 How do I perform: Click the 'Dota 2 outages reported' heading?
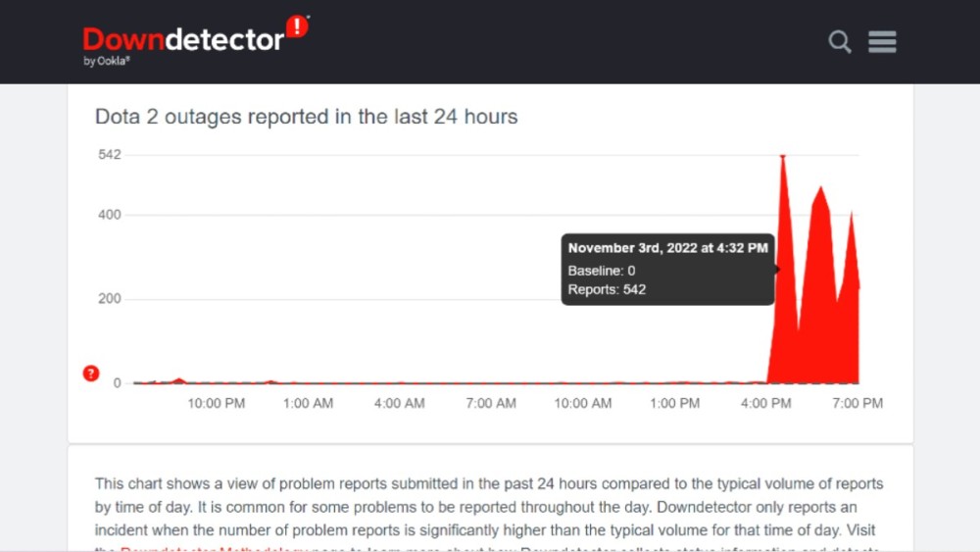[x=306, y=117]
